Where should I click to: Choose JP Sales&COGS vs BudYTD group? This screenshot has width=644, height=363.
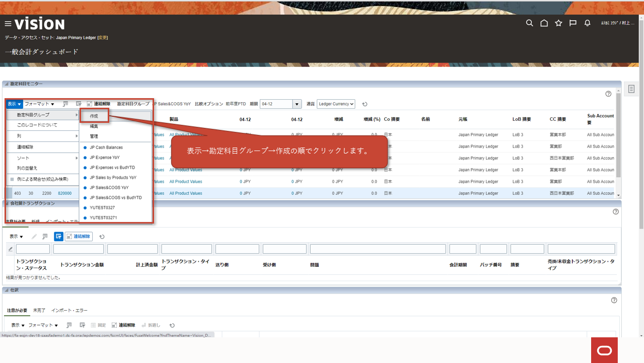pyautogui.click(x=115, y=198)
